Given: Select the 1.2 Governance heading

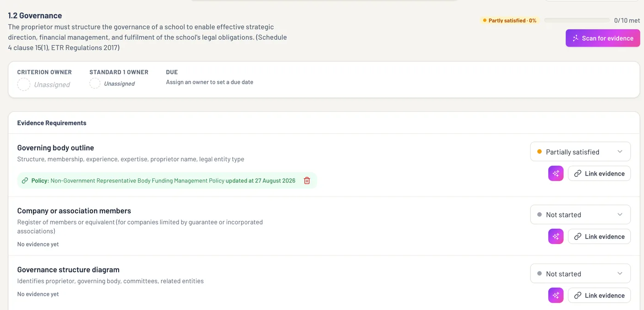Looking at the screenshot, I should pos(35,16).
